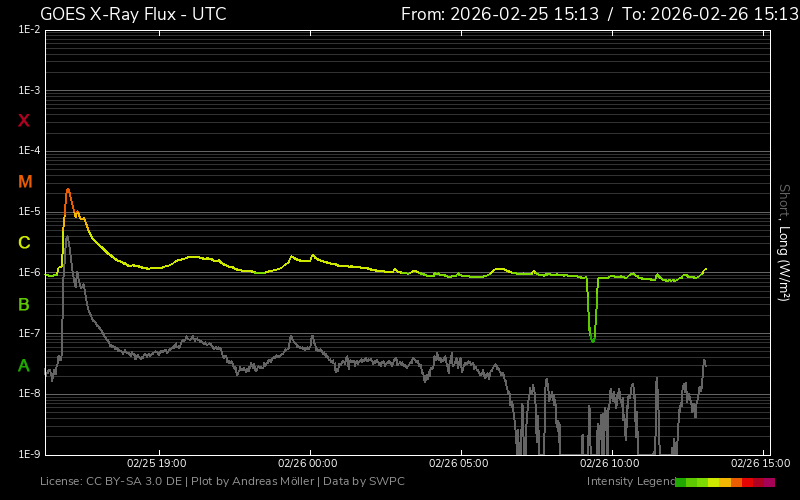Click the 02/25 19:00 time axis label
This screenshot has height=500, width=800.
(157, 464)
